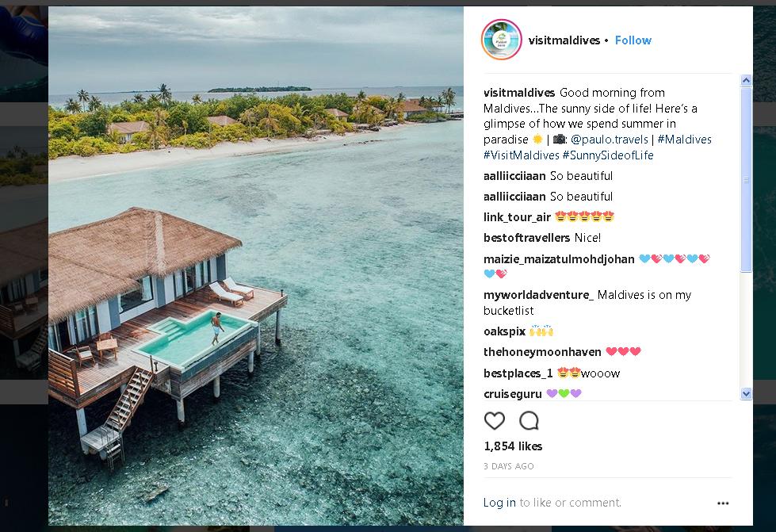Image resolution: width=776 pixels, height=532 pixels.
Task: Open the visitmaldives username in the header
Action: (x=564, y=40)
